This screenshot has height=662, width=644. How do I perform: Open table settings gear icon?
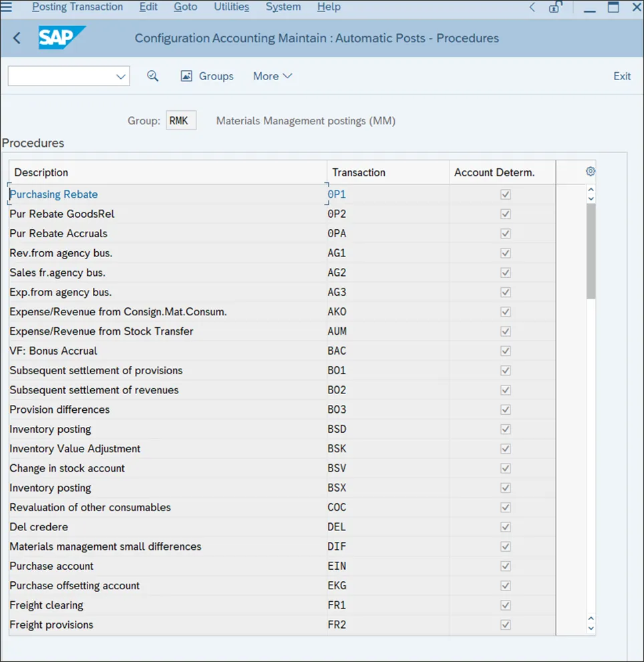coord(591,172)
